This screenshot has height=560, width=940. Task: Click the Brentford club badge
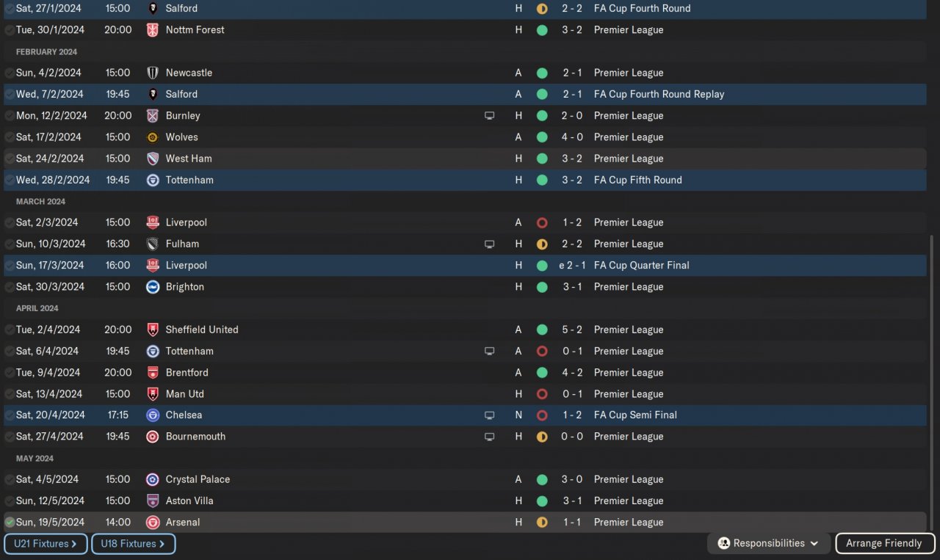(x=153, y=373)
